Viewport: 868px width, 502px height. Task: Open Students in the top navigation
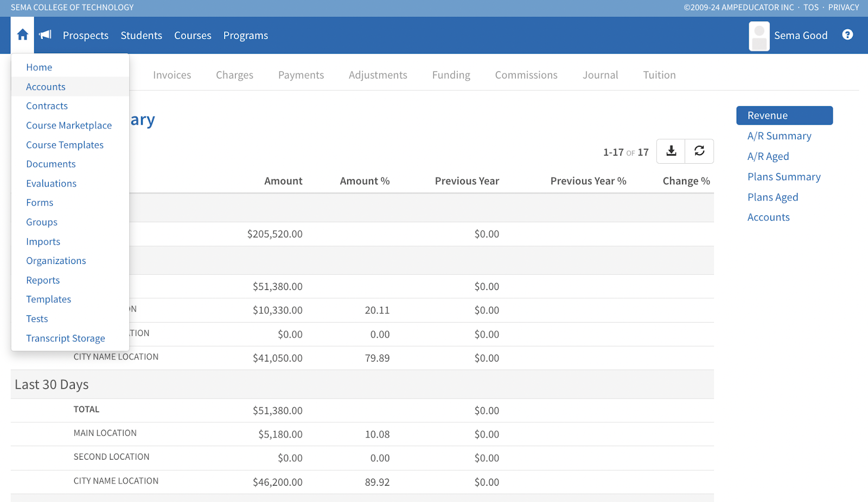[x=142, y=35]
